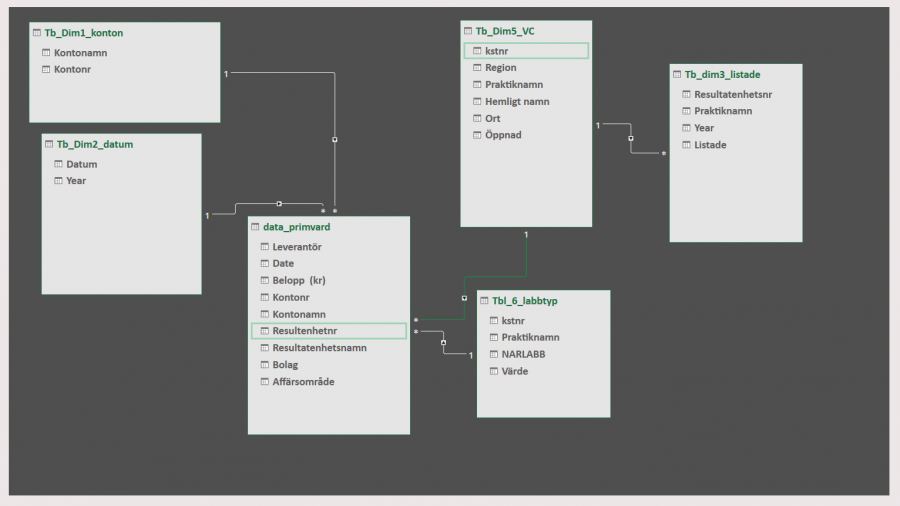
Task: Select kstnr field in Tbl_6_labbtyp
Action: click(513, 321)
